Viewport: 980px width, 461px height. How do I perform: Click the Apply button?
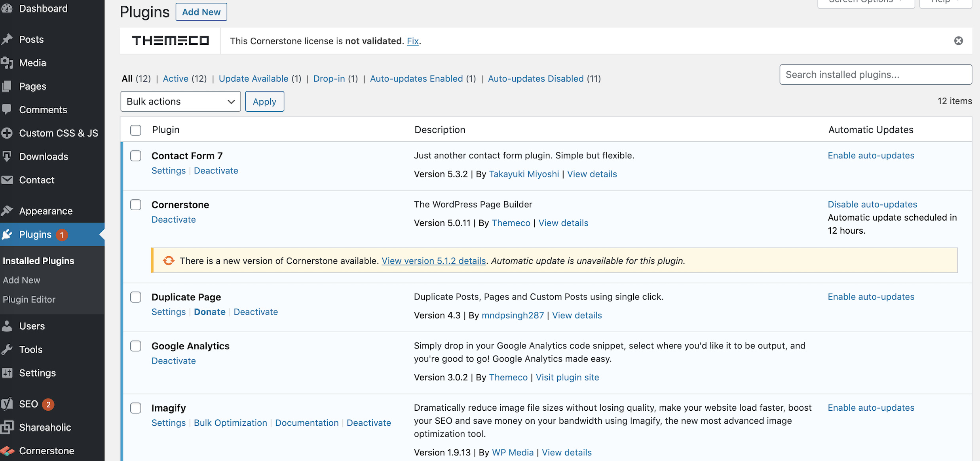pyautogui.click(x=264, y=101)
